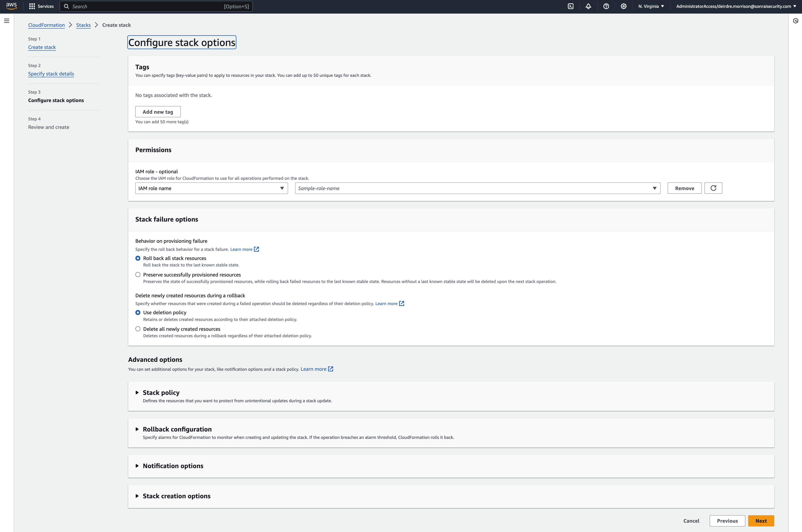Select Preserve successfully provisioned resources
The image size is (802, 532).
pos(138,274)
